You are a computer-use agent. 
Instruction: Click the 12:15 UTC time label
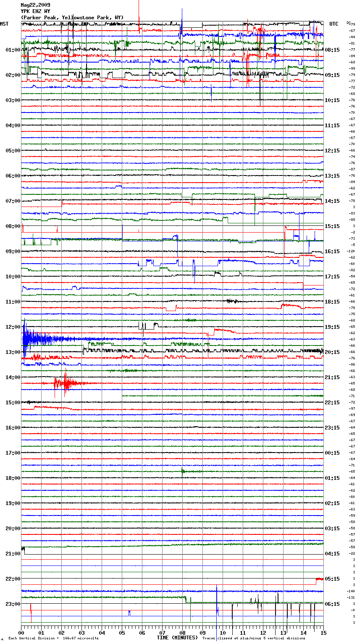click(x=332, y=151)
